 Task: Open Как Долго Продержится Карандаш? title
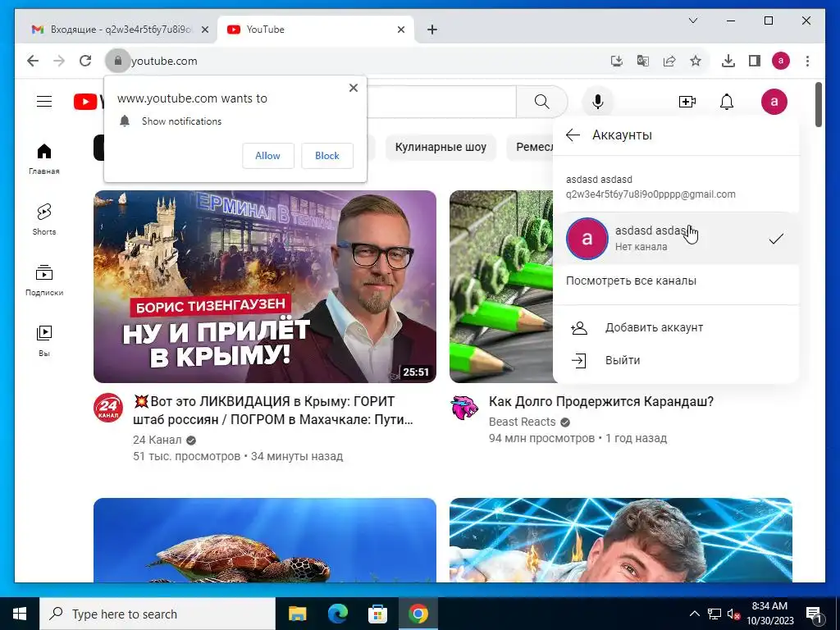tap(601, 401)
